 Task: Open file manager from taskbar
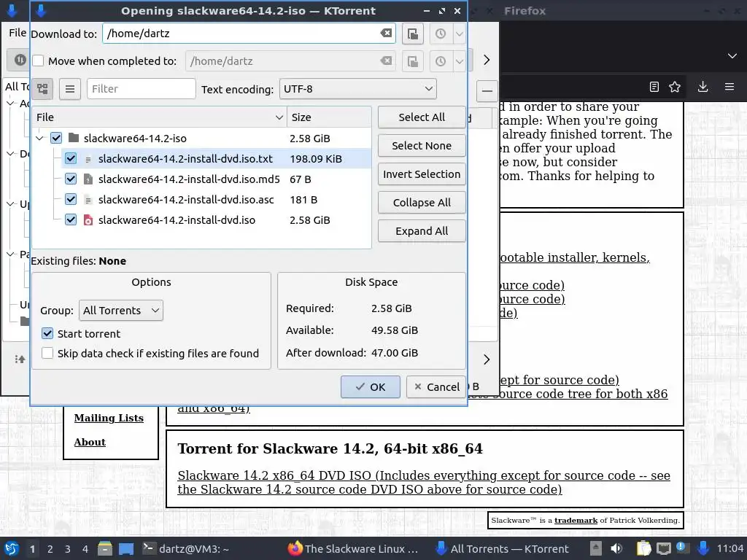pos(105,548)
